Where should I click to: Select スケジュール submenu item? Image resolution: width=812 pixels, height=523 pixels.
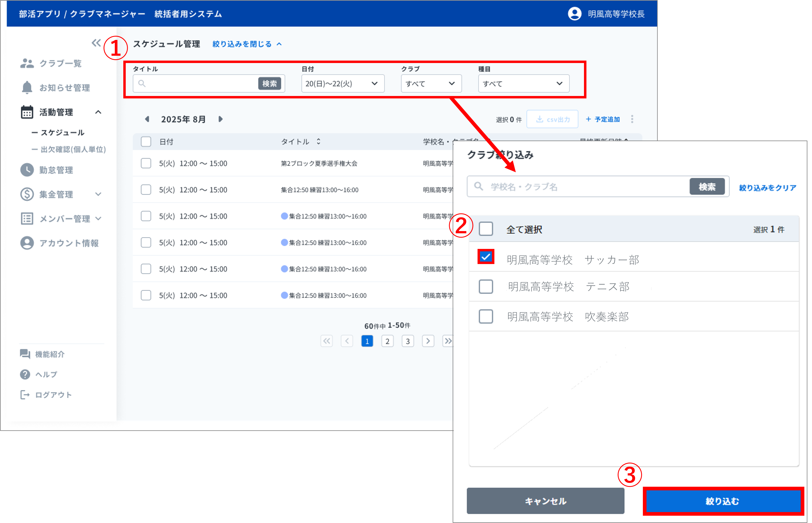point(62,132)
